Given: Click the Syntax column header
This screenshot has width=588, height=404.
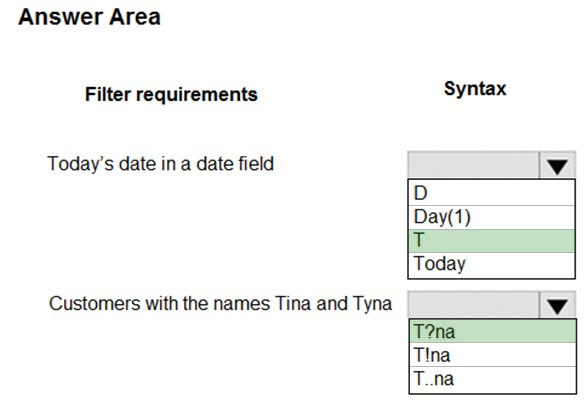Looking at the screenshot, I should (475, 89).
